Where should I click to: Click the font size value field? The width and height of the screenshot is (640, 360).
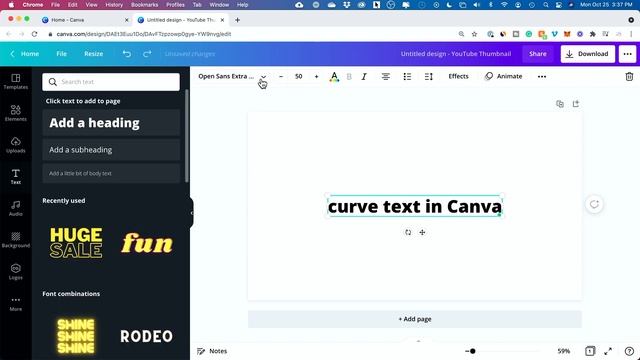(298, 76)
